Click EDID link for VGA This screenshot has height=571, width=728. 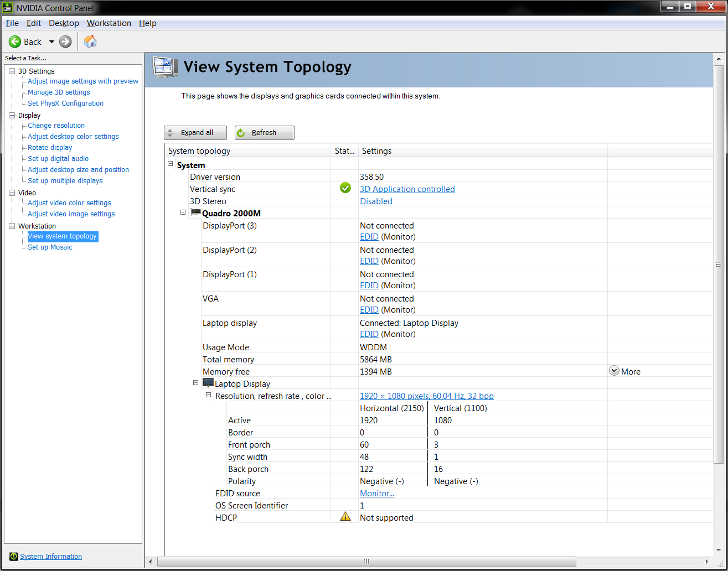369,310
